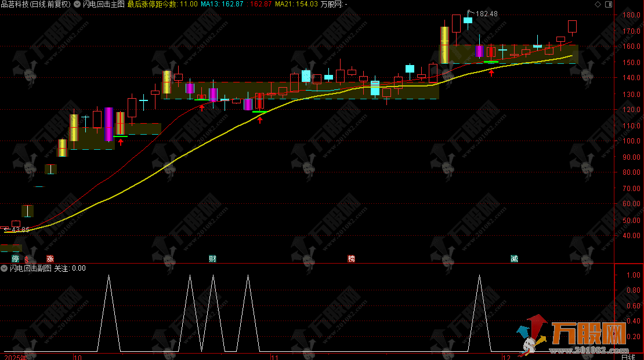Image resolution: width=644 pixels, height=360 pixels.
Task: Click the 停 suspension info marker
Action: click(16, 258)
